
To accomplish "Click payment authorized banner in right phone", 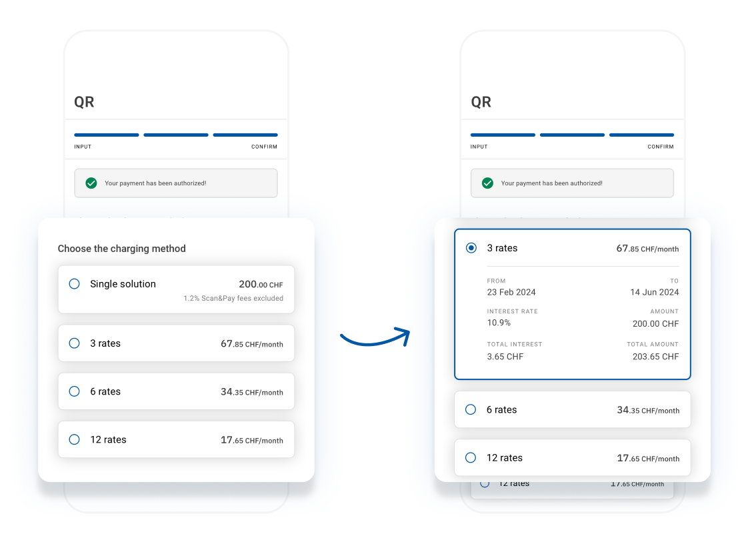I will pos(573,183).
